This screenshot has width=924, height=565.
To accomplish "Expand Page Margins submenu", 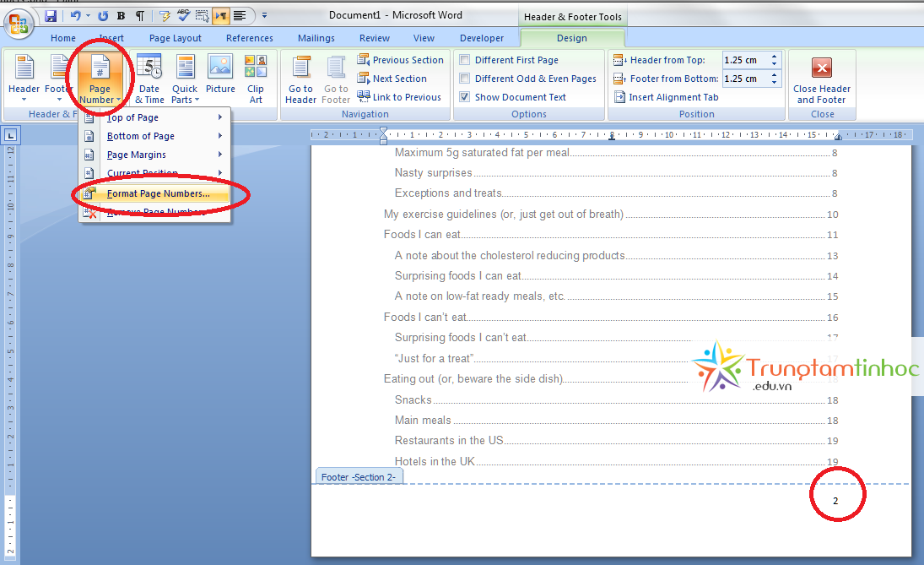I will coord(154,155).
